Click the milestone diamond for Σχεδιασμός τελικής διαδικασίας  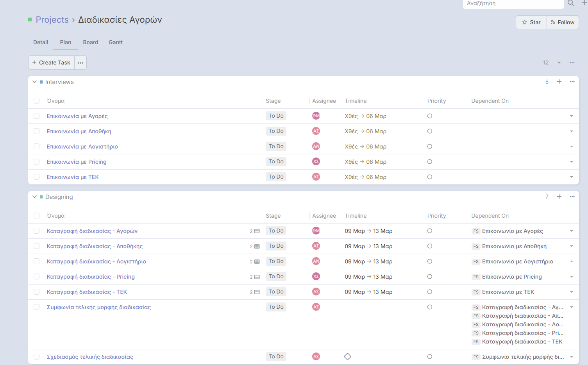(x=347, y=356)
